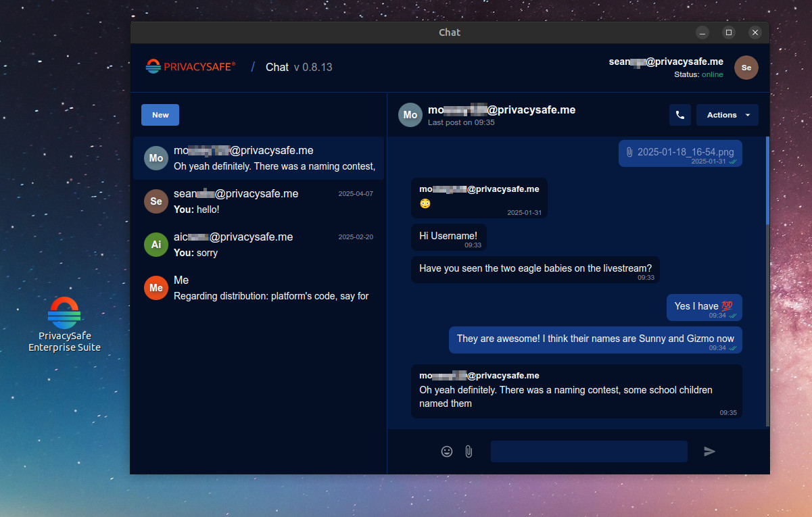
Task: Start a voice call with phone icon
Action: point(680,115)
